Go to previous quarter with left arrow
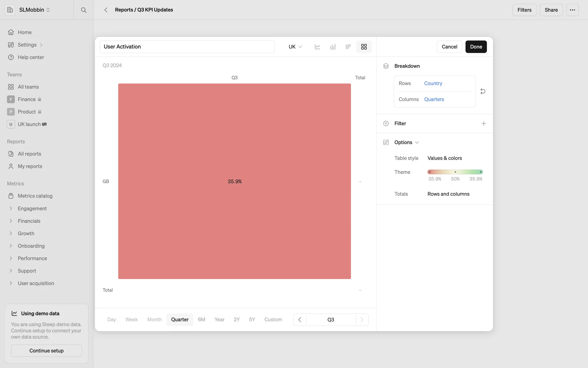The width and height of the screenshot is (588, 368). (300, 320)
